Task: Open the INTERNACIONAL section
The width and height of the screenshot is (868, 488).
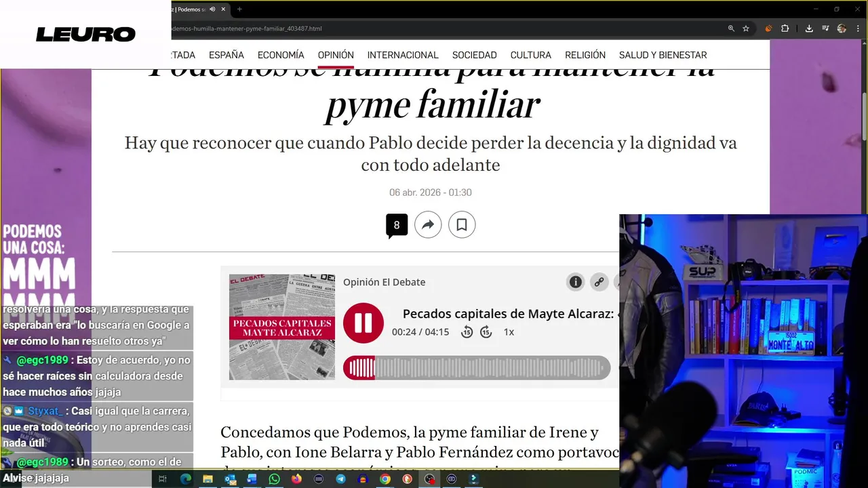Action: (403, 55)
